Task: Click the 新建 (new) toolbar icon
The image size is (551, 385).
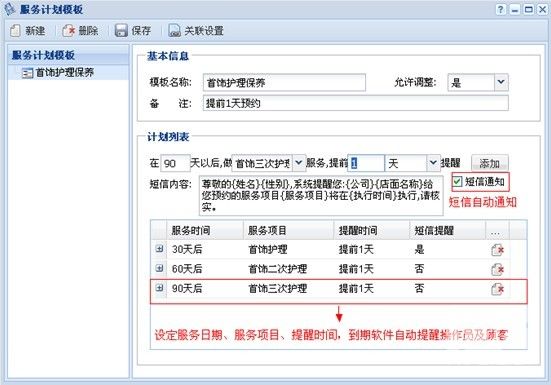Action: (15, 31)
